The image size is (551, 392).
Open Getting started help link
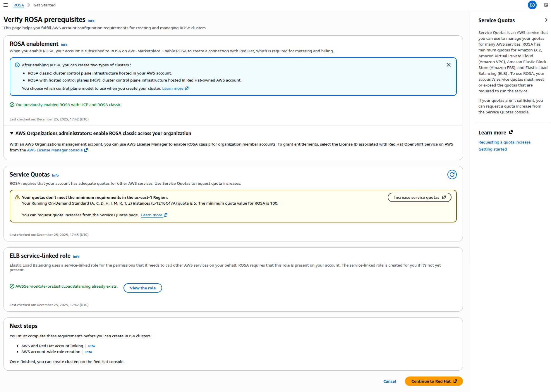point(492,149)
